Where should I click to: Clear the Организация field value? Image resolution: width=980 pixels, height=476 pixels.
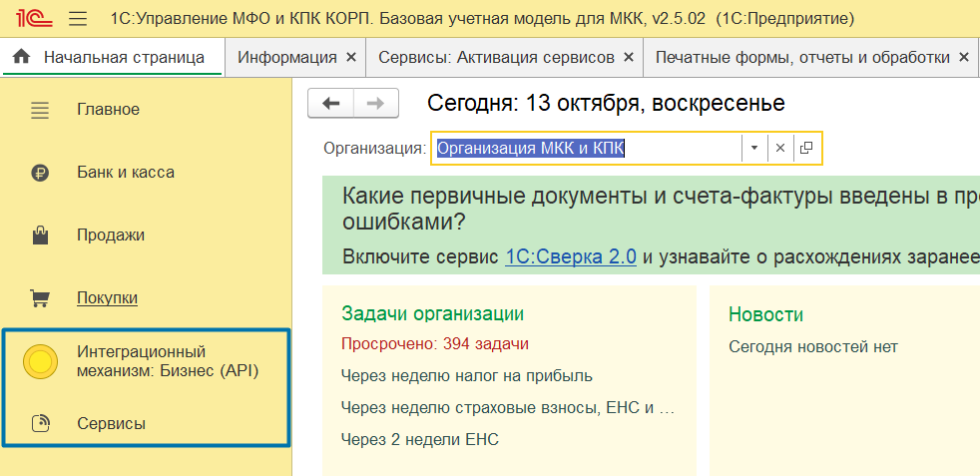click(780, 148)
